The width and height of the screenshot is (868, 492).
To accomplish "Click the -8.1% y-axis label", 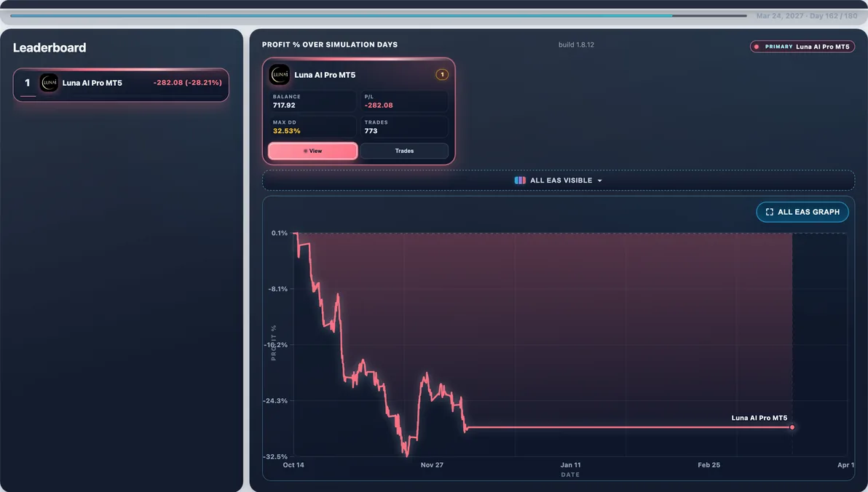I will (278, 289).
